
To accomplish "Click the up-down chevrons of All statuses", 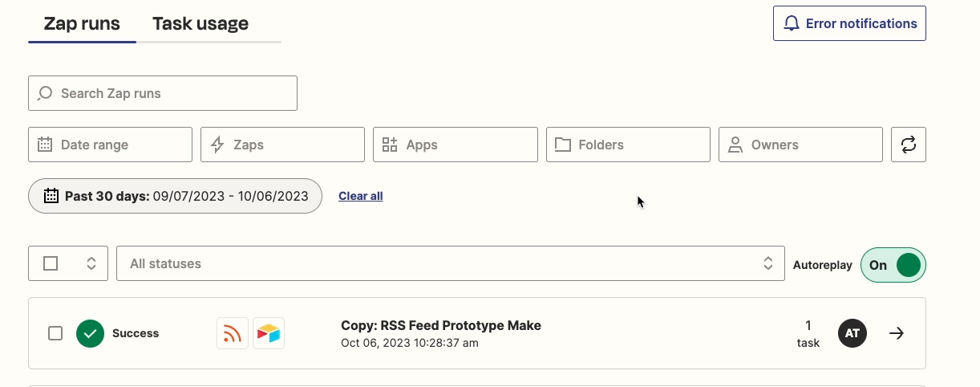I will click(768, 263).
